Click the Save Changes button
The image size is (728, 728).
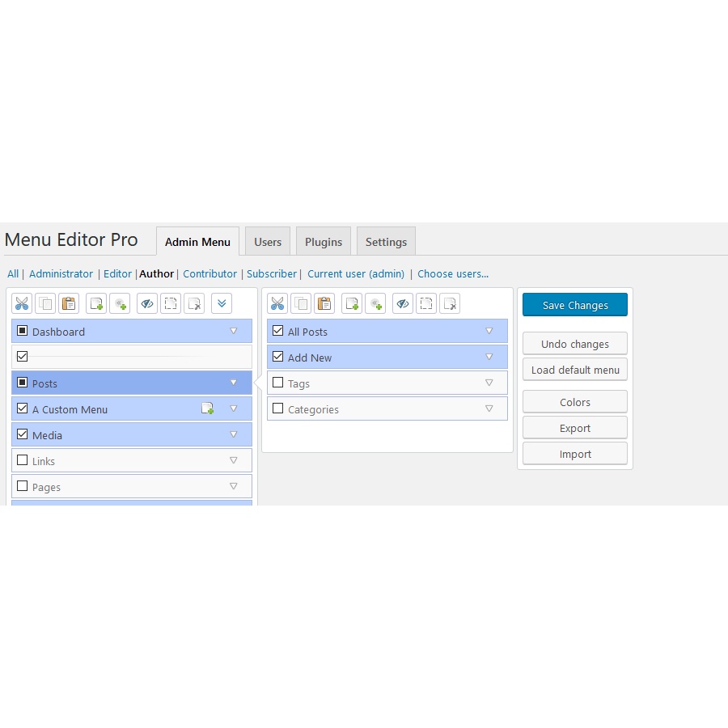574,305
